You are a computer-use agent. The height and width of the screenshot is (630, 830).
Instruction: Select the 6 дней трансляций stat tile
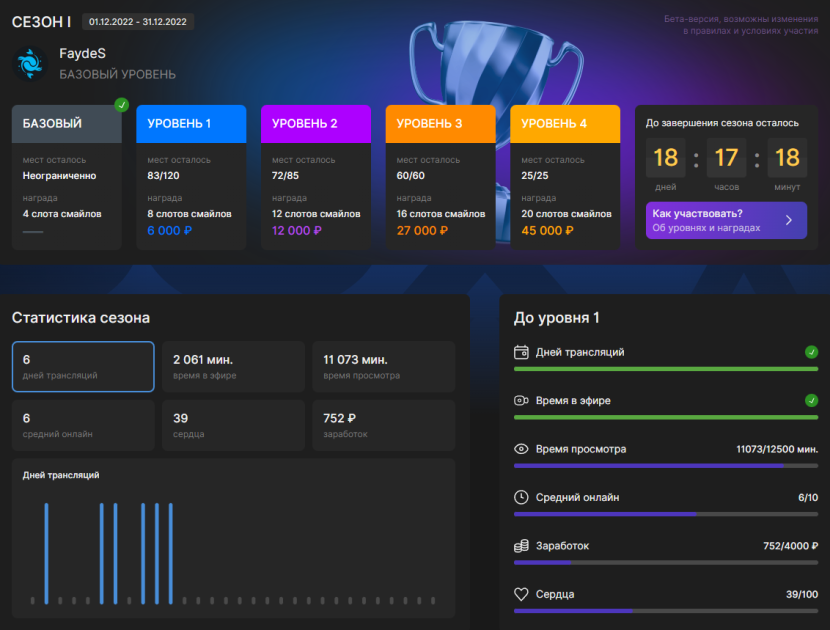pos(83,366)
